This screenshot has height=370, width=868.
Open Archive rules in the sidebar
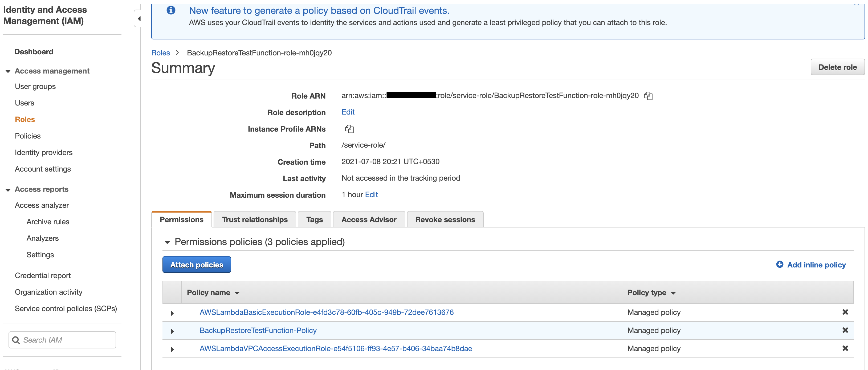pos(48,222)
